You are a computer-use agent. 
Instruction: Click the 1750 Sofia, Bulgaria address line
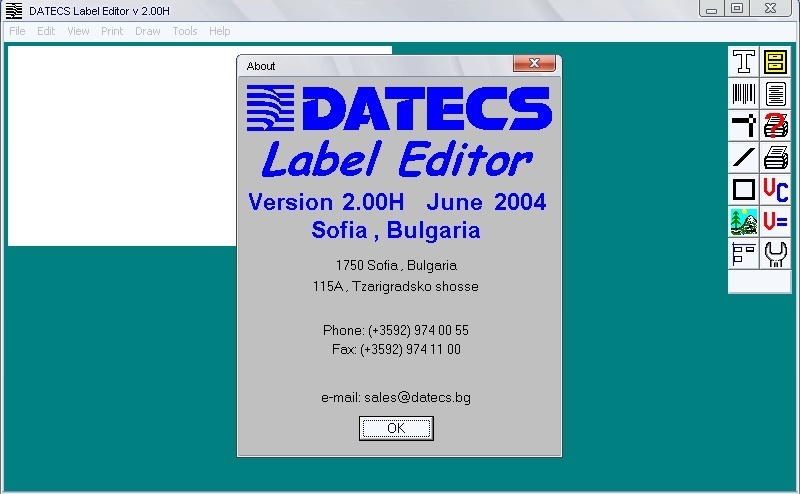click(396, 265)
